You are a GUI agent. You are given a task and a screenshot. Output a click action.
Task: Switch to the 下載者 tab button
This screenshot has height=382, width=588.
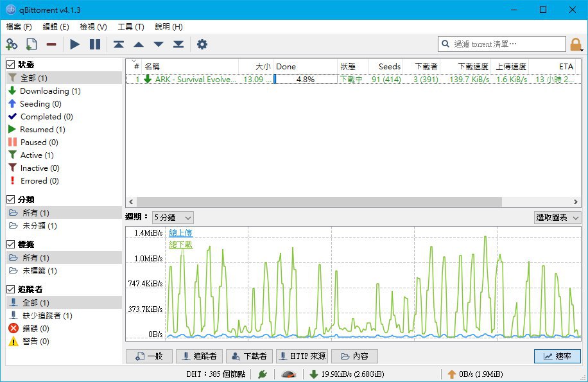[249, 356]
